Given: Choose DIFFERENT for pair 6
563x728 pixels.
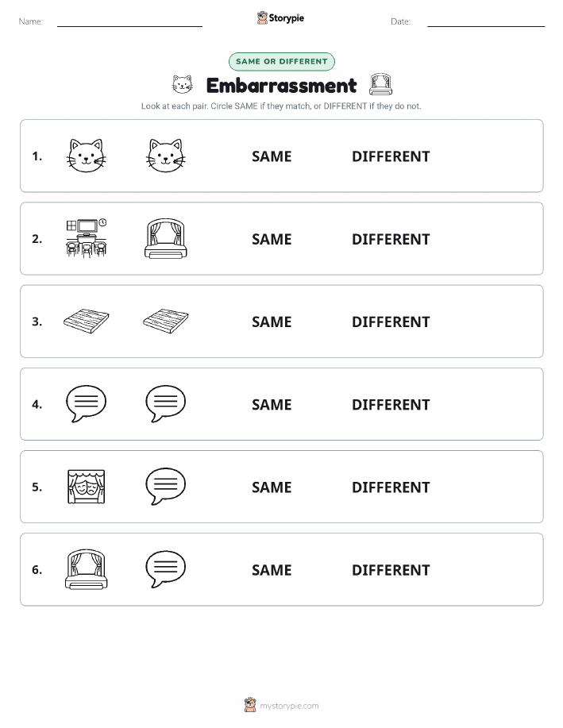Looking at the screenshot, I should point(391,570).
